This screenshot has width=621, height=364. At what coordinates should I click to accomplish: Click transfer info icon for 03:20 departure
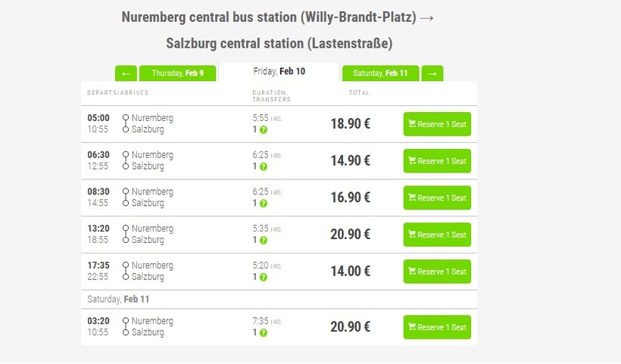click(x=264, y=333)
